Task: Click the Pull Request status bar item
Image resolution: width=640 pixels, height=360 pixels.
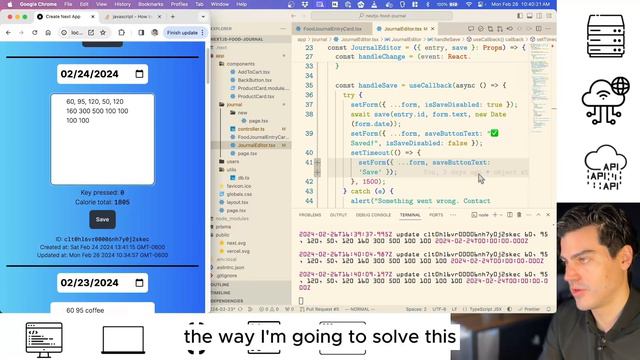Action: (319, 309)
